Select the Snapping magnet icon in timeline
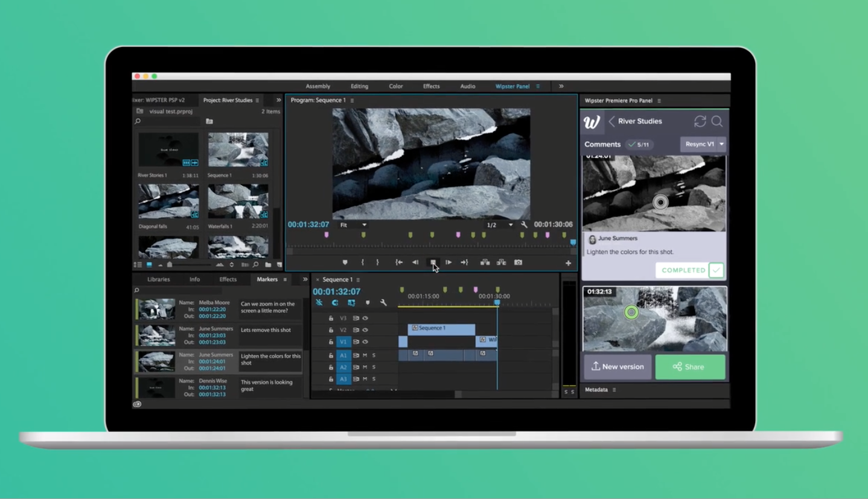 coord(334,302)
